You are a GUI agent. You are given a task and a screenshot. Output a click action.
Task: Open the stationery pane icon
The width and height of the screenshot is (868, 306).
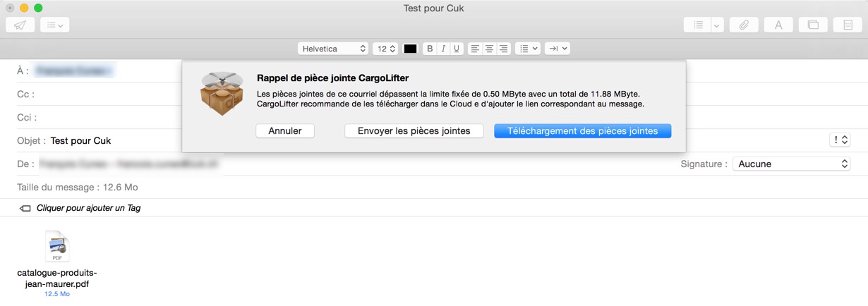[x=848, y=25]
